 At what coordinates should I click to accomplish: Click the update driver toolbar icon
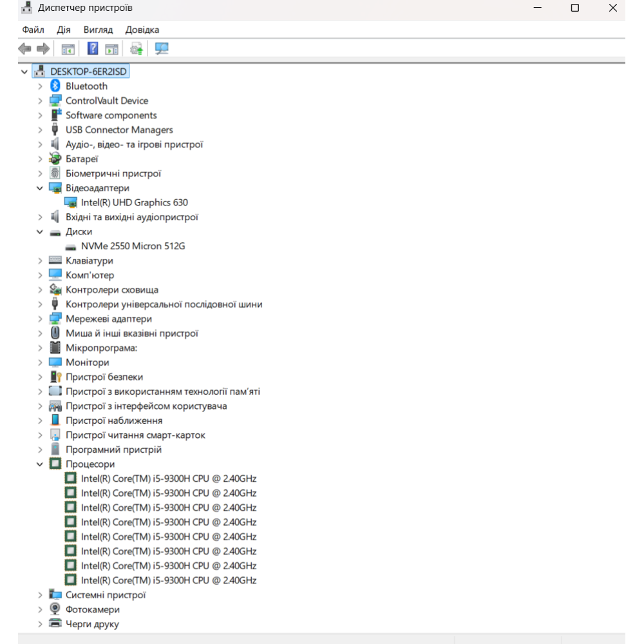tap(136, 48)
